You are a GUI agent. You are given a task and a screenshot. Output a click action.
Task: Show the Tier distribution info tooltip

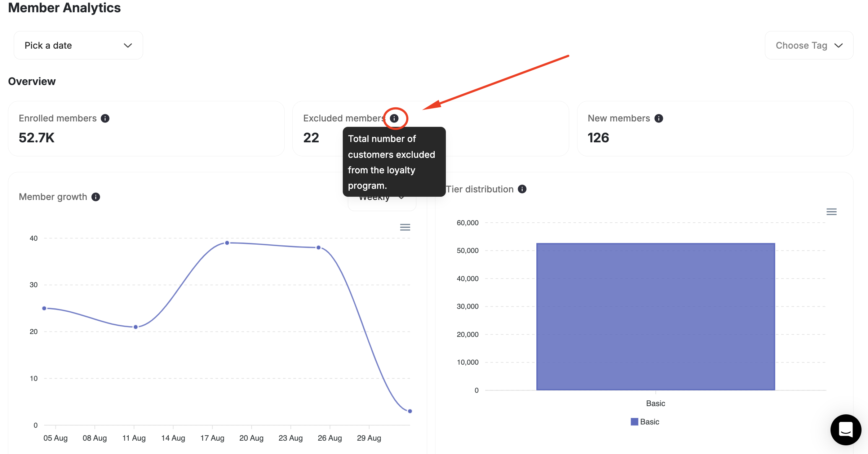(522, 189)
